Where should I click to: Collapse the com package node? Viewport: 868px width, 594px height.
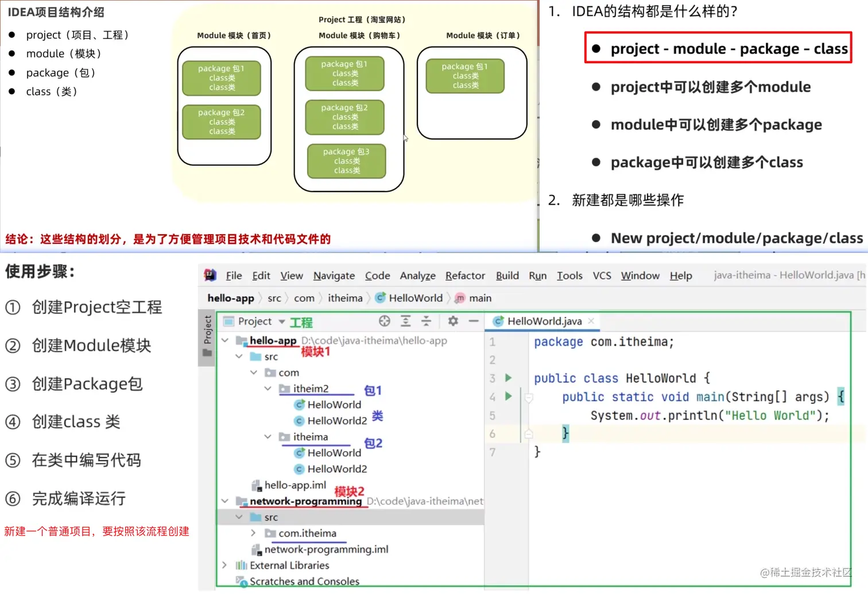coord(254,372)
